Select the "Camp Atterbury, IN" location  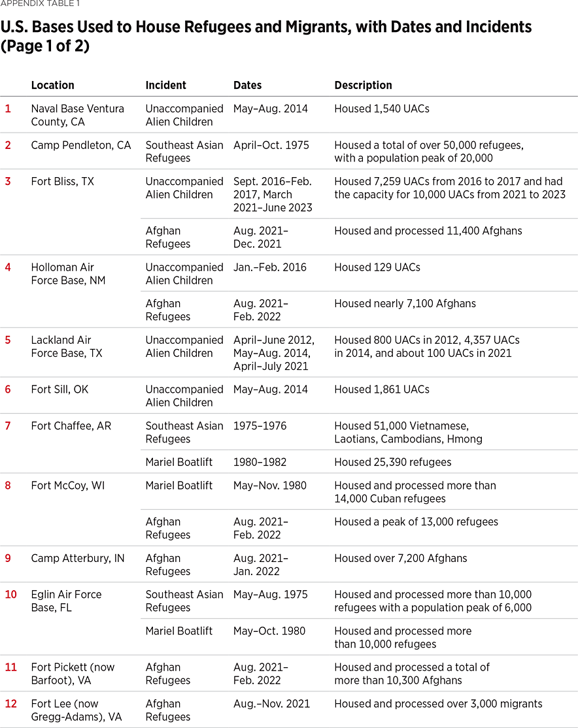tap(78, 558)
